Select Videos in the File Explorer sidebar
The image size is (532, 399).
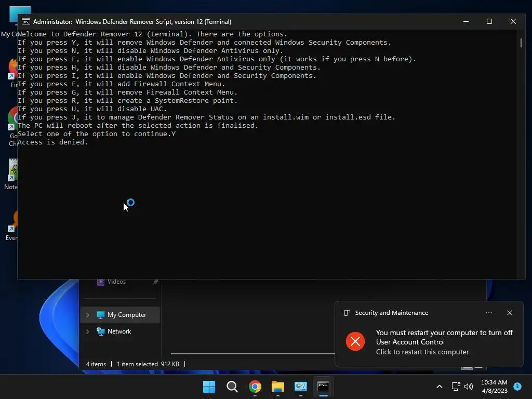tap(116, 282)
